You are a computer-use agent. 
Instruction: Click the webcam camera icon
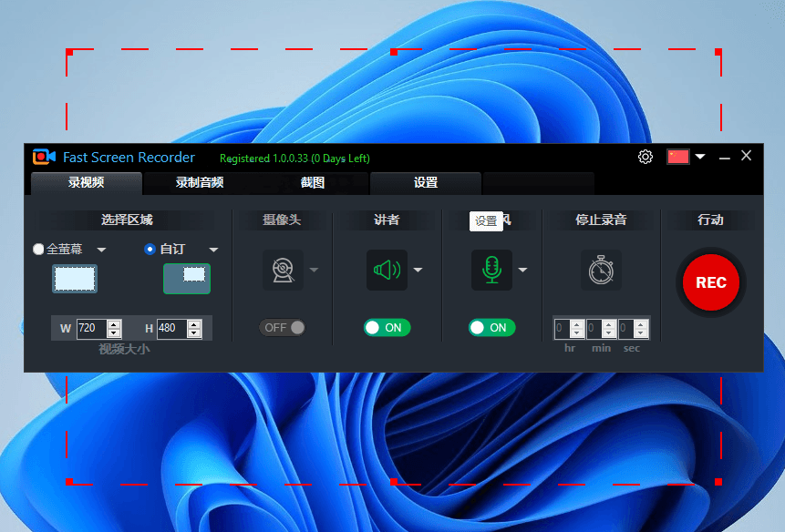click(x=284, y=270)
